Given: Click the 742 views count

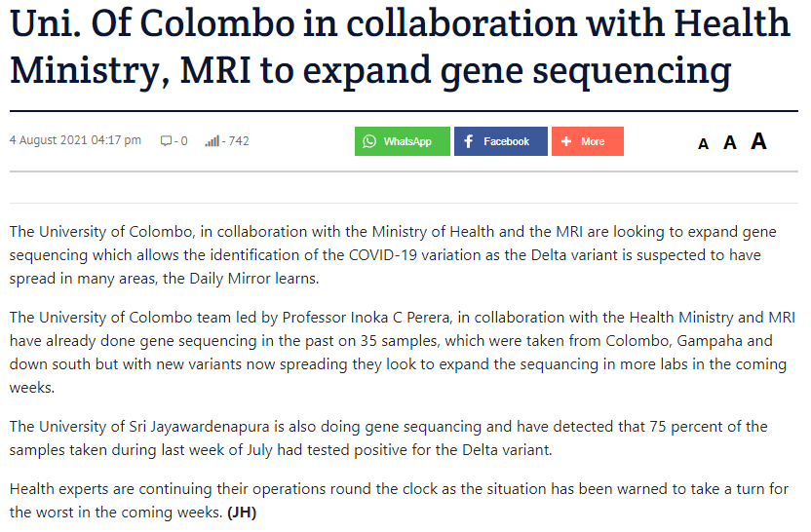Looking at the screenshot, I should [x=239, y=140].
